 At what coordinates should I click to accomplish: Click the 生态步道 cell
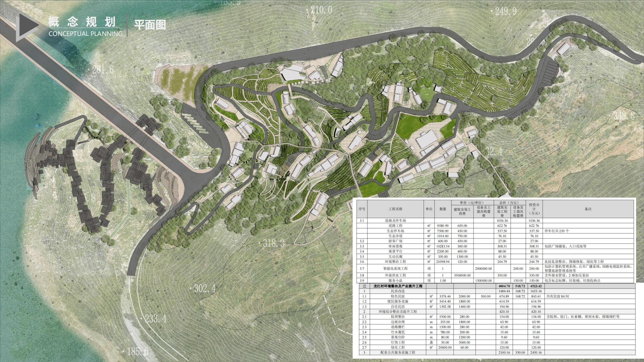tap(395, 236)
